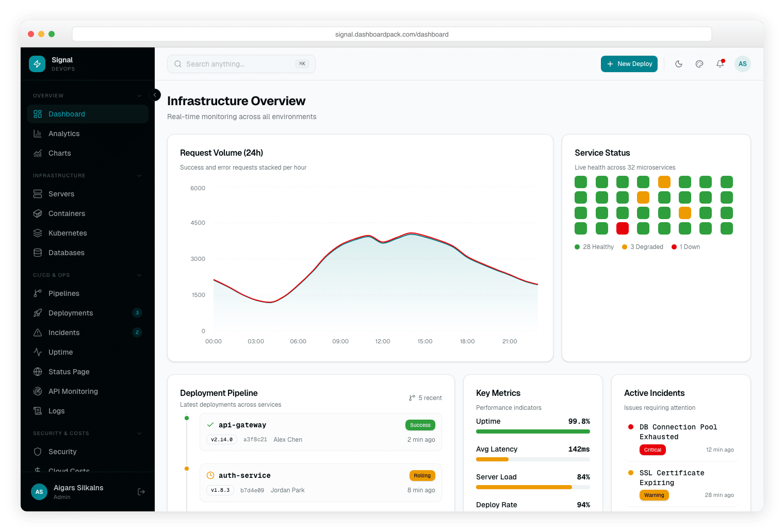Select Pipelines under CI/CD & Ops

pos(63,293)
